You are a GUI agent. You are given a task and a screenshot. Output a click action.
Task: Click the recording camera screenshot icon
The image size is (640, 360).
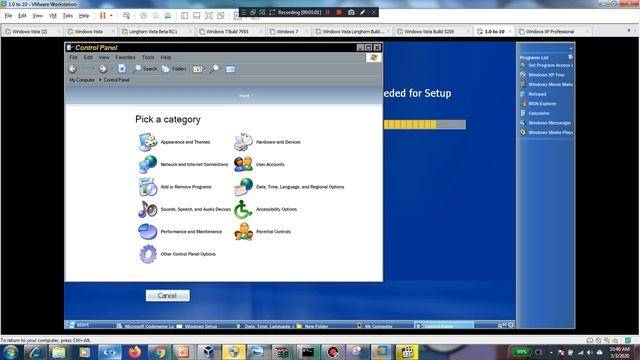pyautogui.click(x=351, y=12)
